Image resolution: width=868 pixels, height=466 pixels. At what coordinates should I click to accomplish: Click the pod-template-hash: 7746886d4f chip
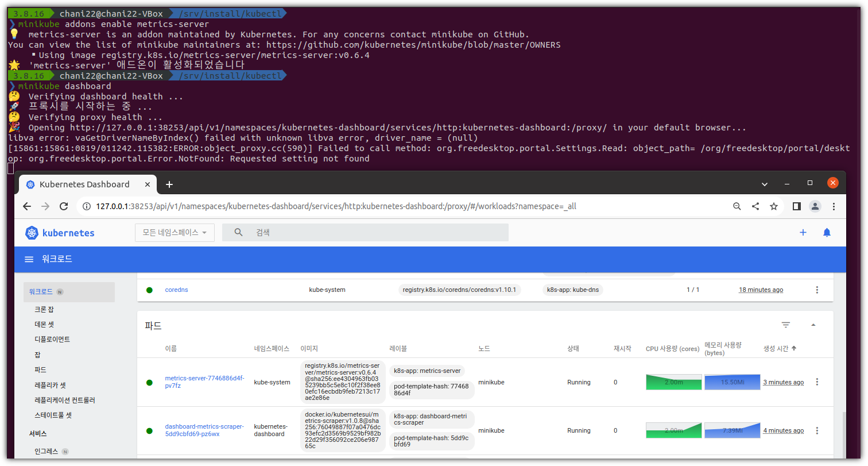[431, 390]
